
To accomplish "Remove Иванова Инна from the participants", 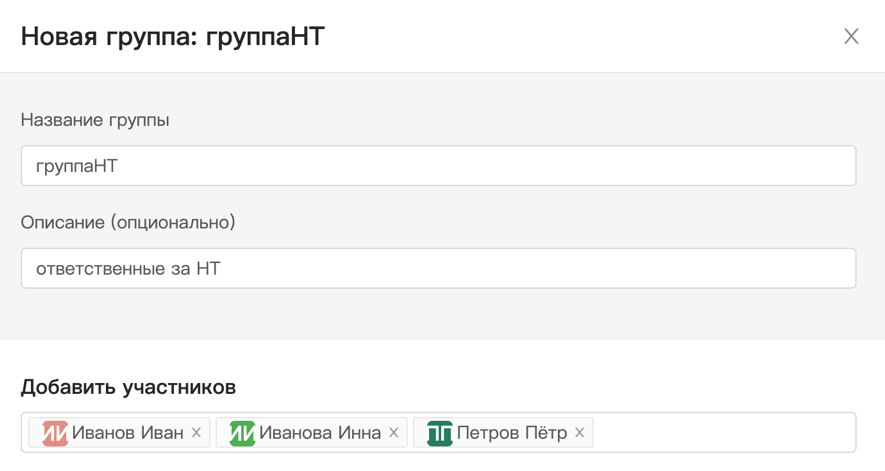I will 394,433.
